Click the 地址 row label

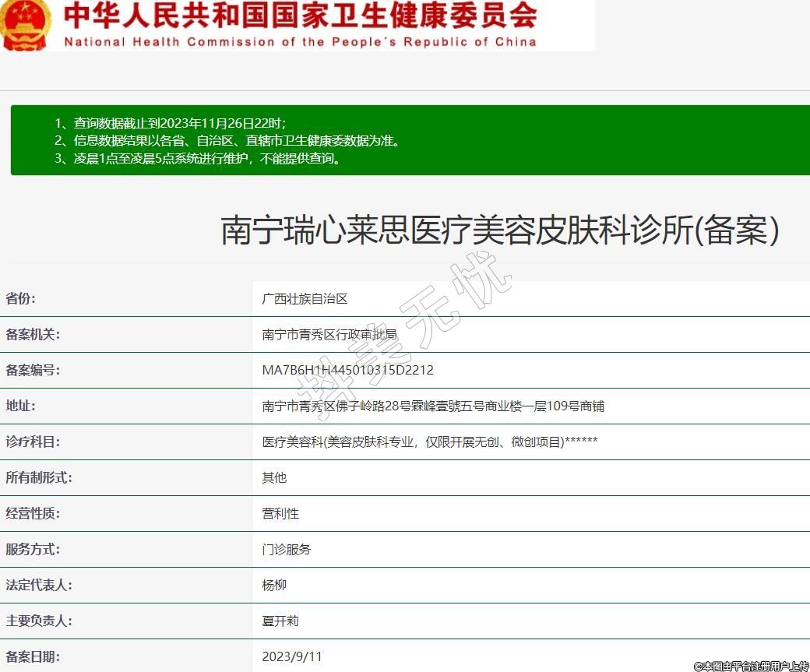click(21, 406)
